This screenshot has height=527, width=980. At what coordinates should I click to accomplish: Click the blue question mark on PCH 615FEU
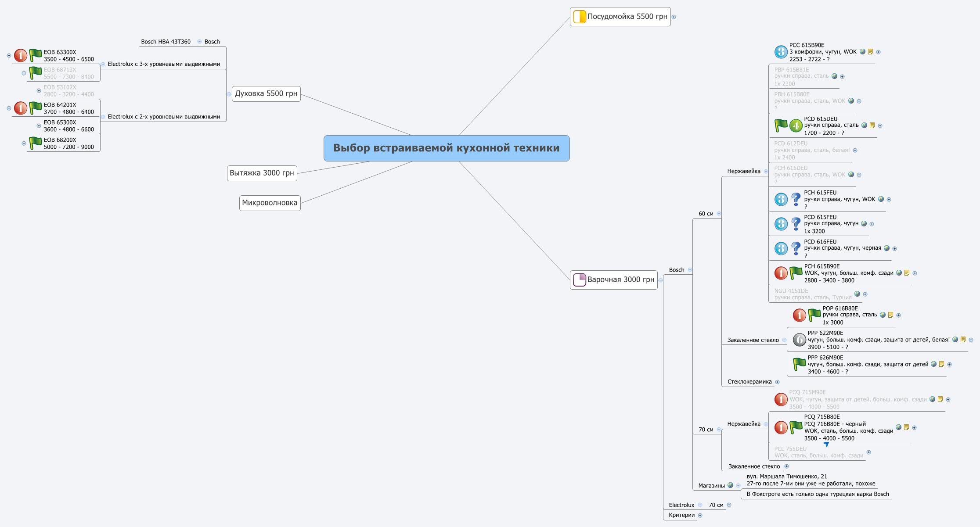796,199
